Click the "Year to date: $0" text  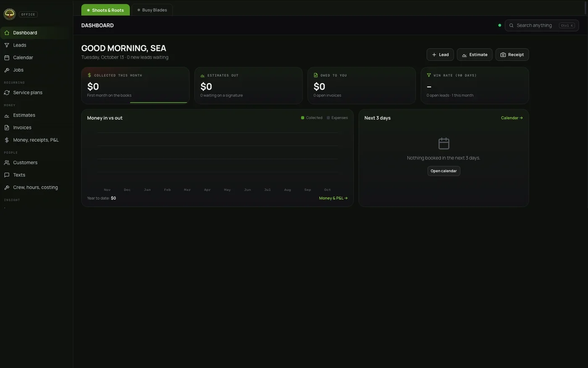[102, 198]
